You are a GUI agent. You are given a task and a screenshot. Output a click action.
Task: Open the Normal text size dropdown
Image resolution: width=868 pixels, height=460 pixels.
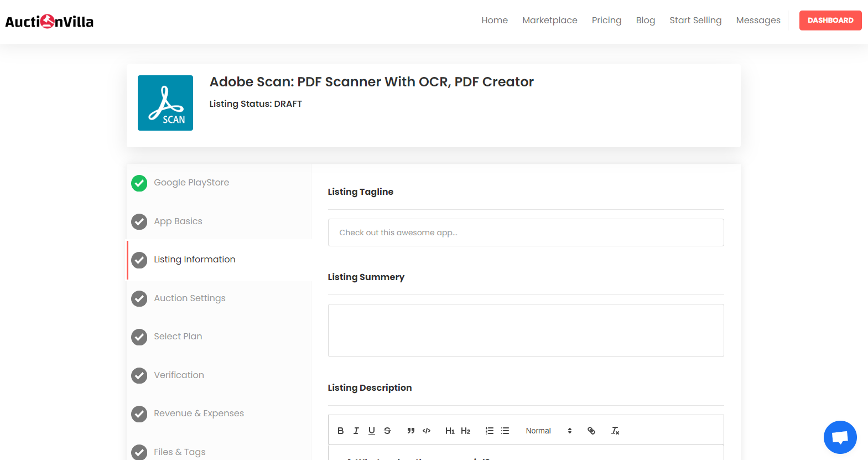click(x=549, y=431)
